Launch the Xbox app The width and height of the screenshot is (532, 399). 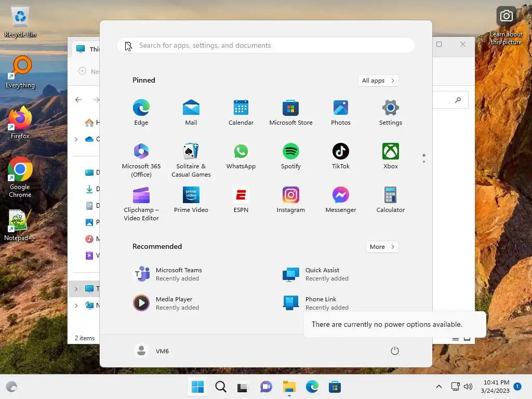pos(391,156)
